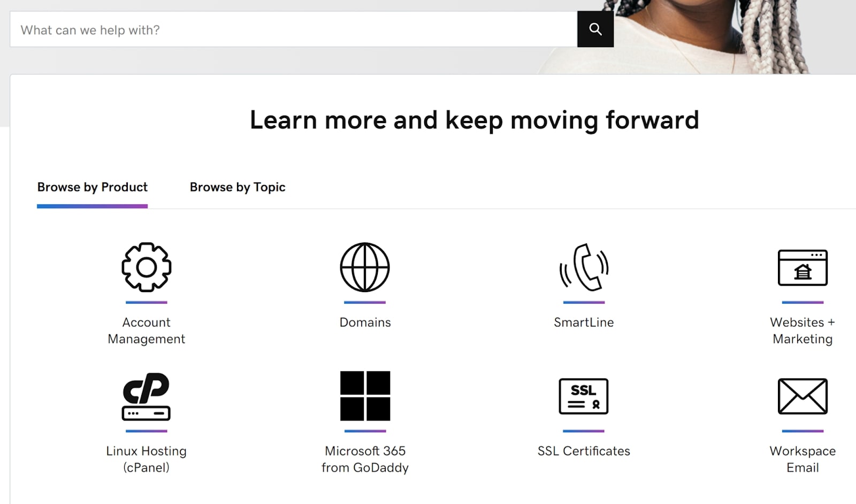Switch to the Browse by Topic tab
Viewport: 856px width, 504px height.
[238, 187]
